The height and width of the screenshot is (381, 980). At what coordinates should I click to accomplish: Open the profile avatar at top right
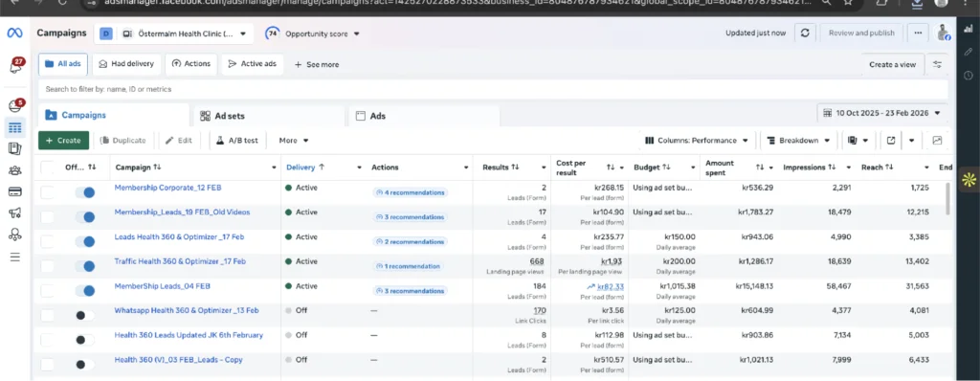[943, 34]
